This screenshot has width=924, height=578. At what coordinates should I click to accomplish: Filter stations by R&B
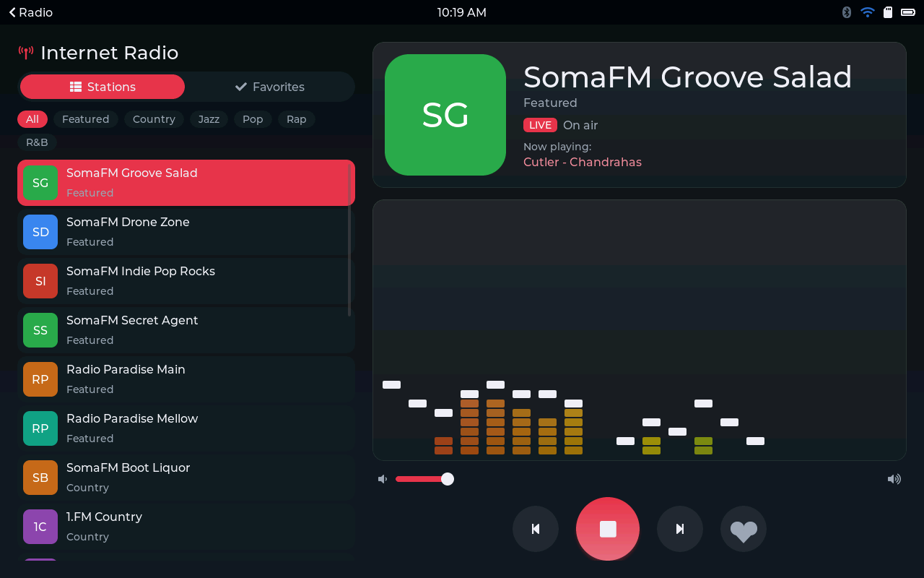coord(37,142)
